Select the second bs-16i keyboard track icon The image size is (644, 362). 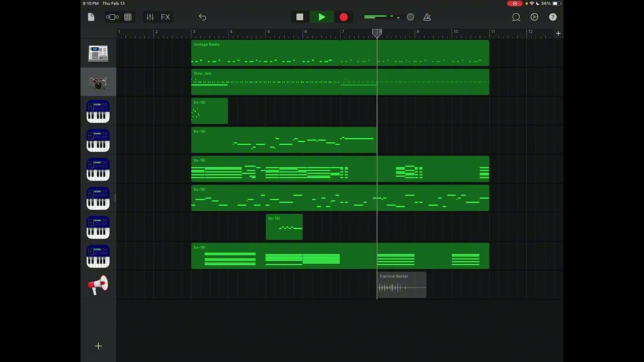click(x=98, y=141)
